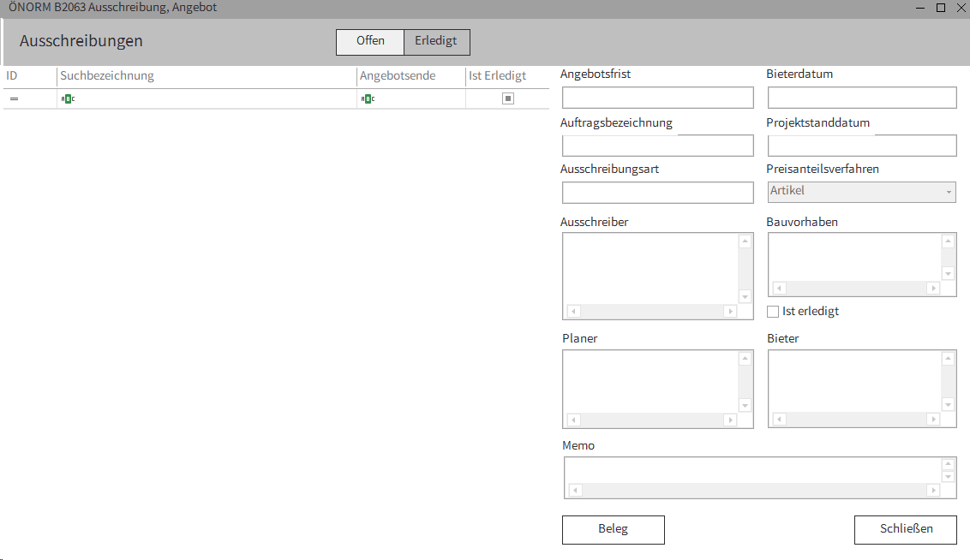Click the scroll-right arrow of the Bauvorhaben box

click(933, 289)
